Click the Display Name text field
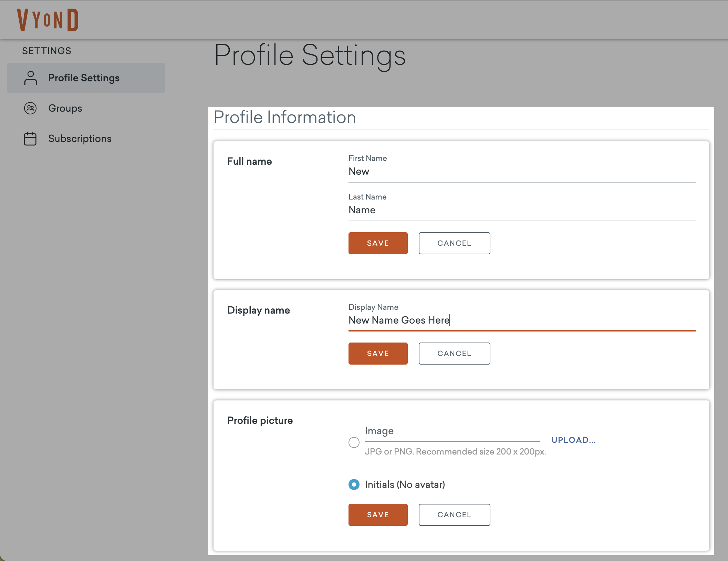The width and height of the screenshot is (728, 561). (x=521, y=320)
